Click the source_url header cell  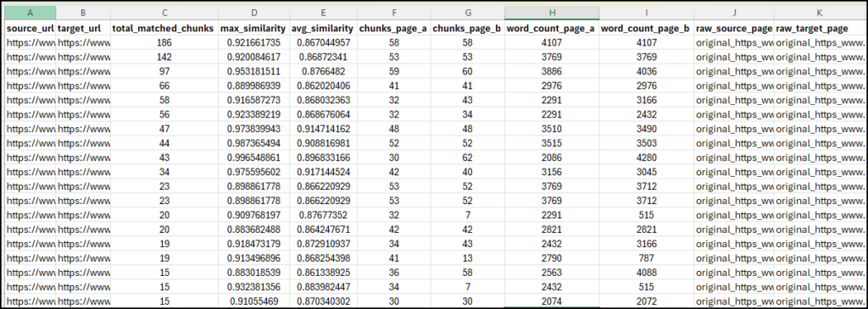tap(30, 29)
